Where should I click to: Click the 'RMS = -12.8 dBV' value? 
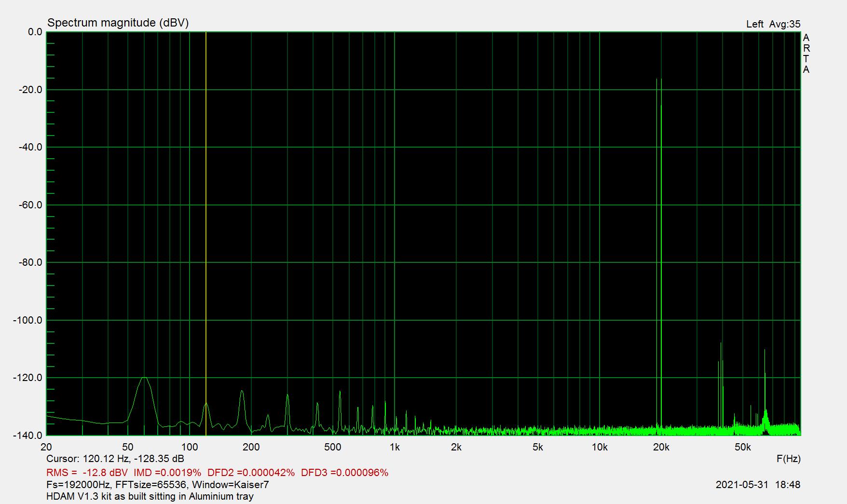point(87,473)
